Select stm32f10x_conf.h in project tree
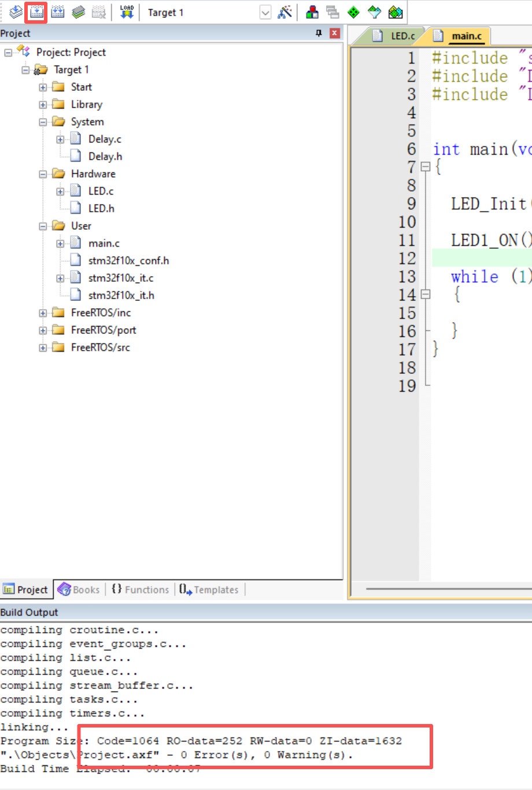 (128, 261)
